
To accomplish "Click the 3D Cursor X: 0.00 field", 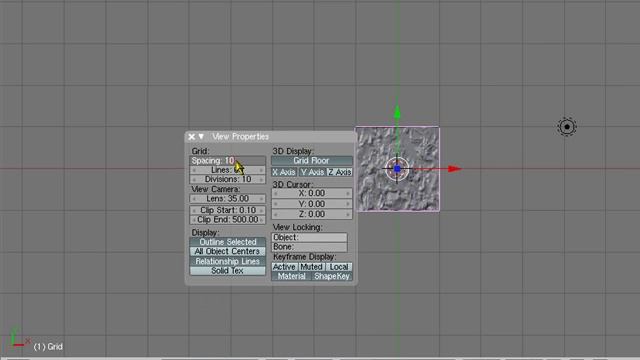I will click(311, 193).
